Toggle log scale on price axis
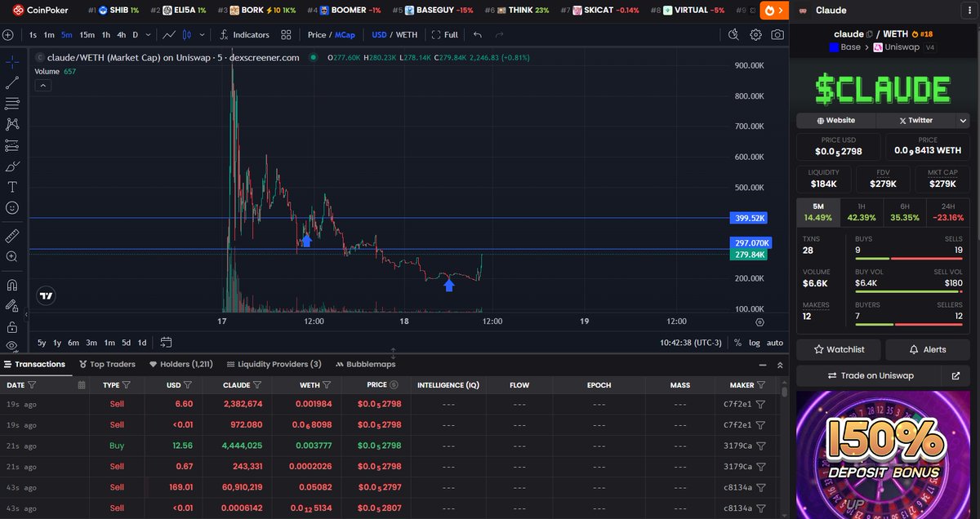This screenshot has width=980, height=519. [x=754, y=343]
